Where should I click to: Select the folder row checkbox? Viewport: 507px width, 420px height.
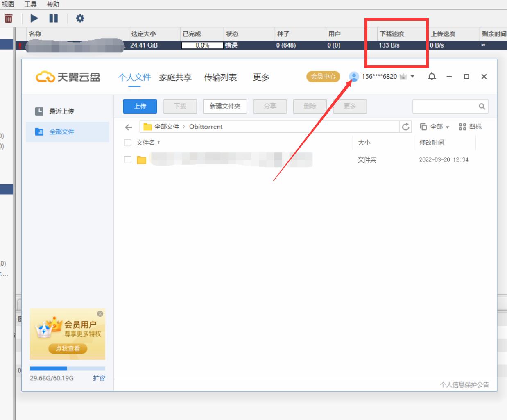click(x=127, y=160)
